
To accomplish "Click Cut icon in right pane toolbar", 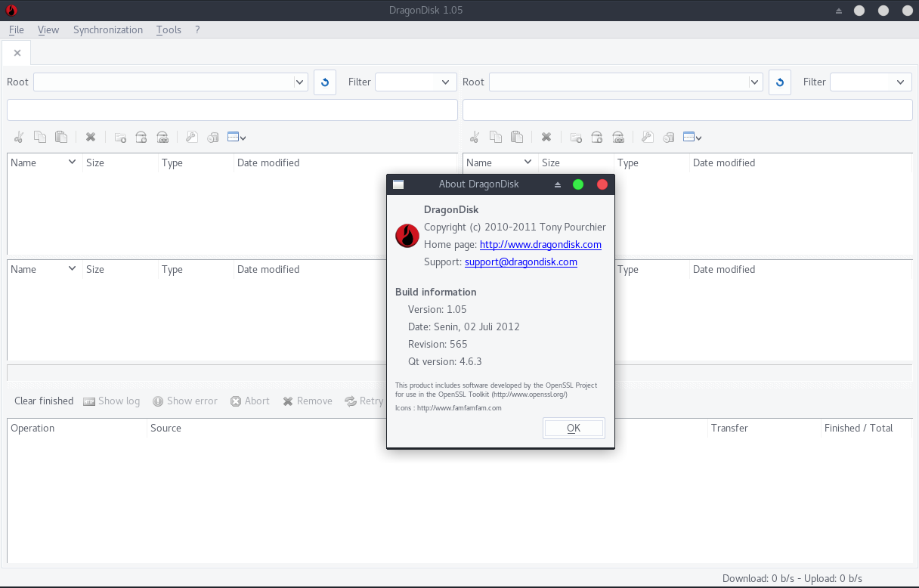I will (x=475, y=137).
